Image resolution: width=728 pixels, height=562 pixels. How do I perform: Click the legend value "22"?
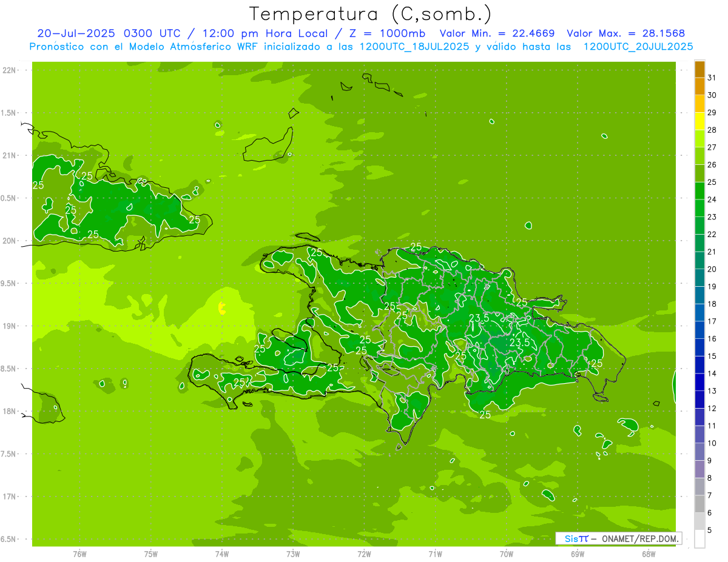[712, 235]
